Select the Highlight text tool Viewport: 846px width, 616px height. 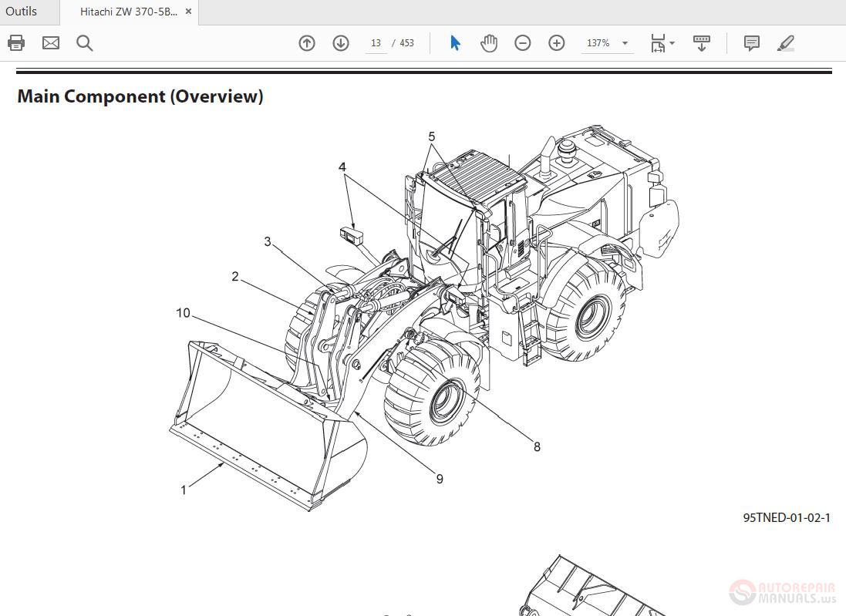point(786,43)
